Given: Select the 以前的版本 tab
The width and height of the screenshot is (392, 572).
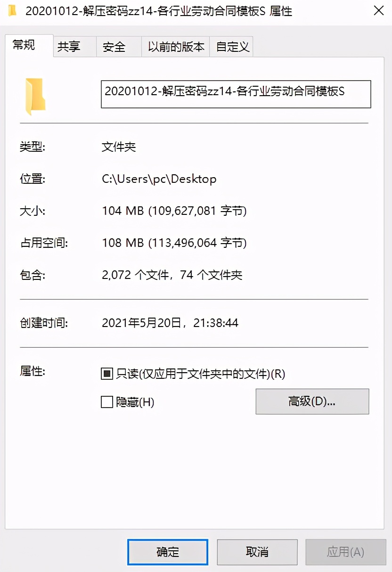Looking at the screenshot, I should (x=175, y=47).
